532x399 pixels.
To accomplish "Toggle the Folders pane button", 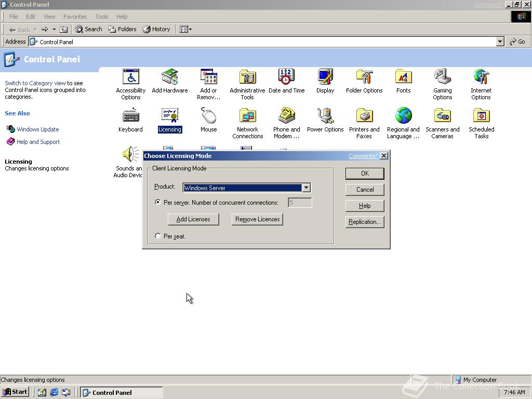I will click(x=122, y=29).
